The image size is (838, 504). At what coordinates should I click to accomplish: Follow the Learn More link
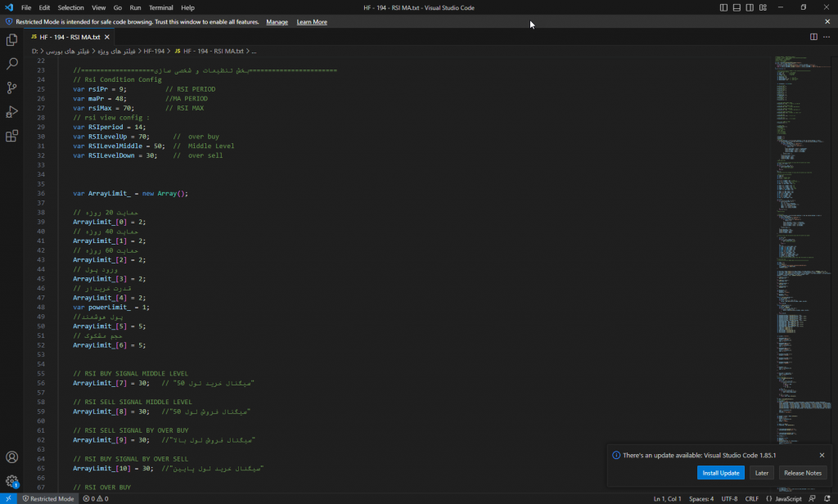coord(312,22)
